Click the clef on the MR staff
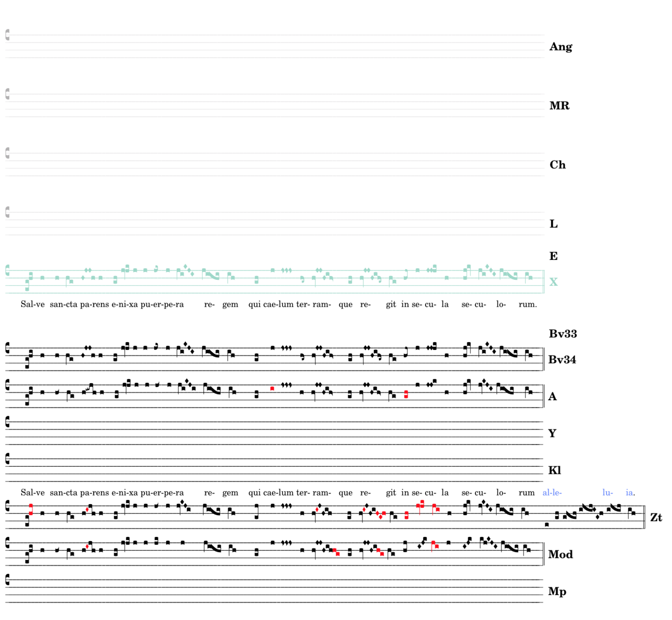Screen dimensions: 672x620 (x=8, y=94)
